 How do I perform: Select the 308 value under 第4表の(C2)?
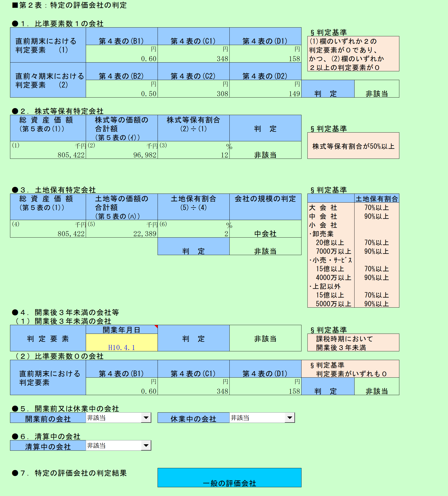tap(193, 89)
